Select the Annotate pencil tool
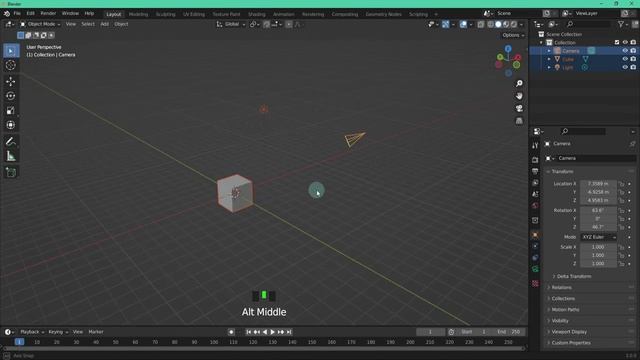 coord(11,142)
